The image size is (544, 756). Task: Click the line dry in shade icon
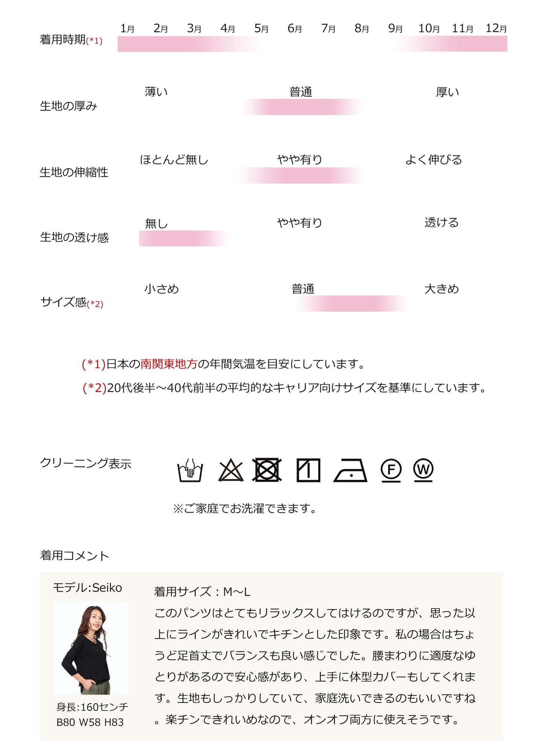point(308,470)
